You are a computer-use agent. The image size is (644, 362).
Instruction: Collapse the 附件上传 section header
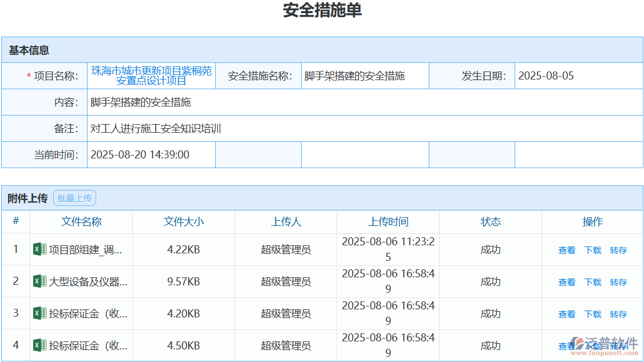click(26, 198)
